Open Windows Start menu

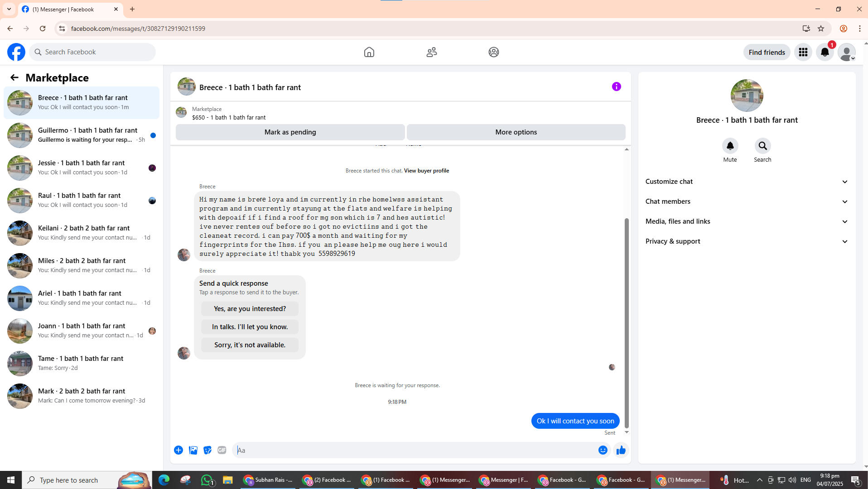click(x=11, y=480)
